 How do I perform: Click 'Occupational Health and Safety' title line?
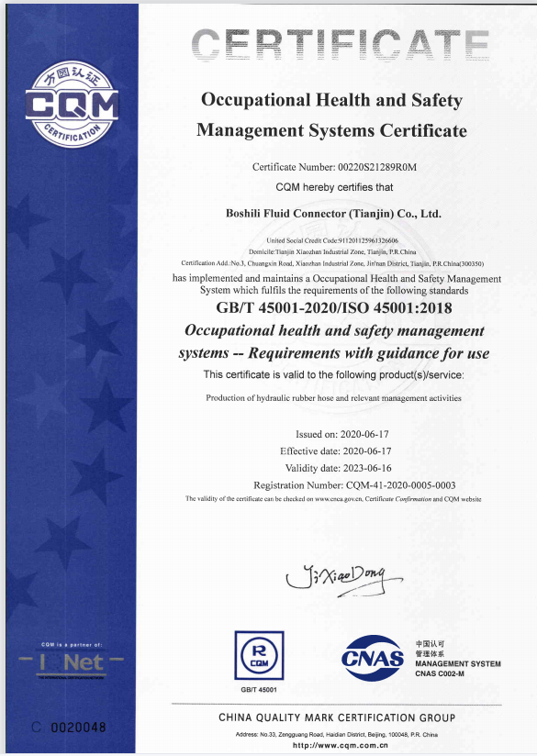[332, 100]
